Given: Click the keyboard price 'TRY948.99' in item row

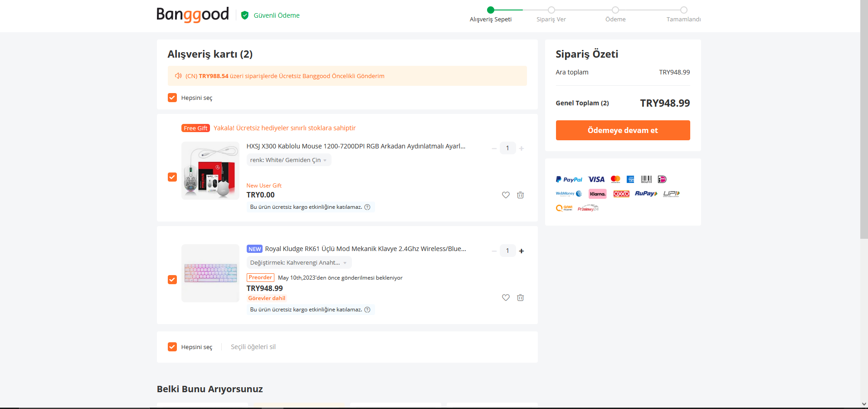Looking at the screenshot, I should pyautogui.click(x=264, y=288).
